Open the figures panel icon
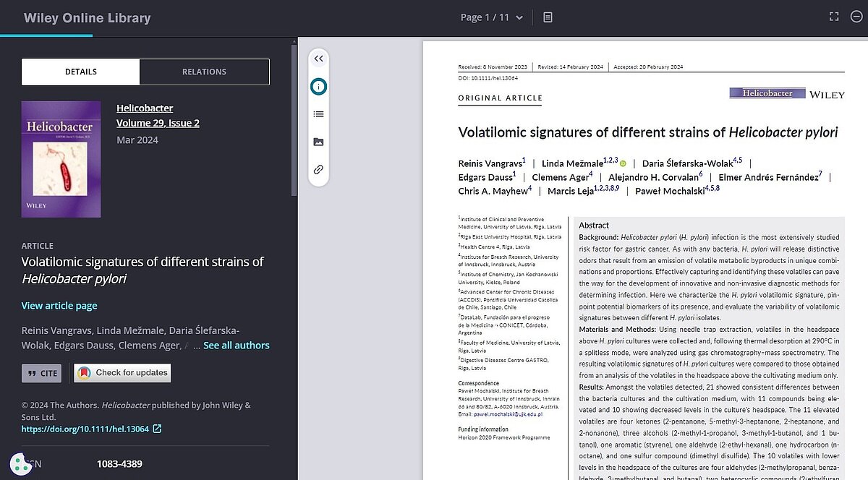This screenshot has height=480, width=868. coord(318,142)
